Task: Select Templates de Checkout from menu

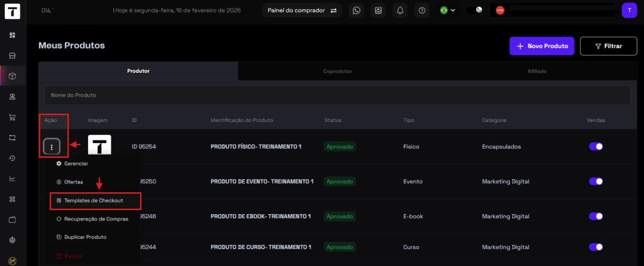Action: [94, 201]
